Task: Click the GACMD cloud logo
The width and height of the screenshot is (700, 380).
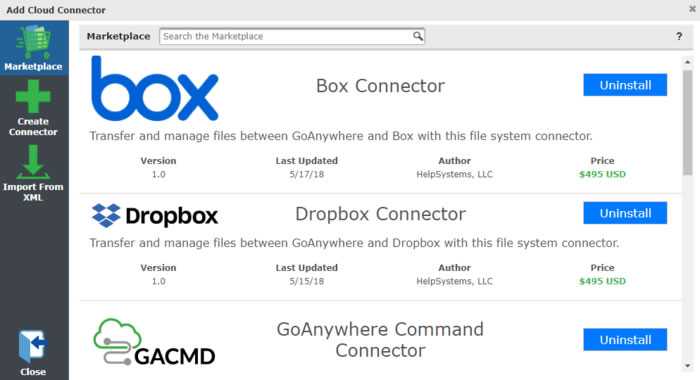Action: (x=154, y=342)
